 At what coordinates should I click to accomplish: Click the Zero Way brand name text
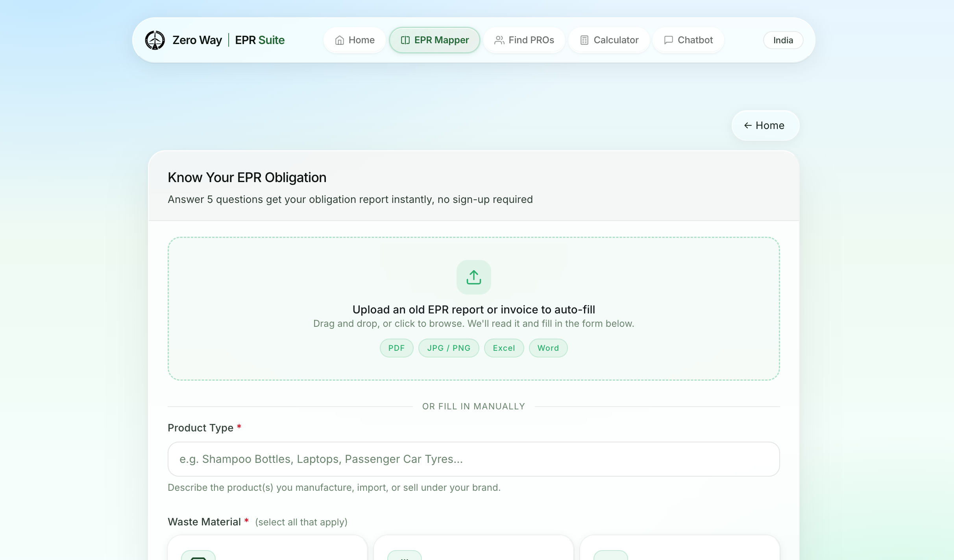click(197, 40)
